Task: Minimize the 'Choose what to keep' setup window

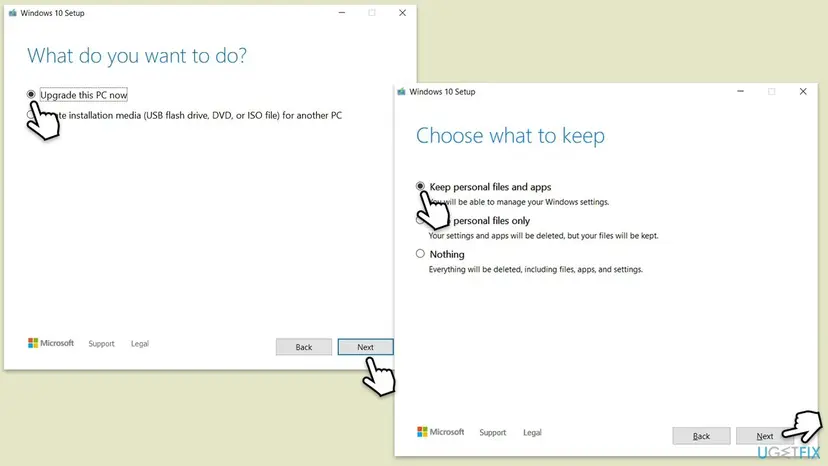Action: pos(740,91)
